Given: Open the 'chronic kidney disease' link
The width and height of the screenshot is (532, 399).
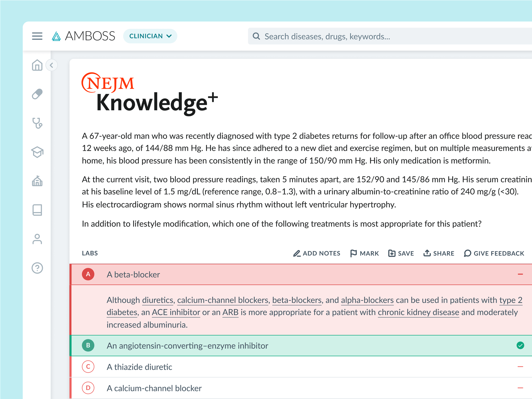Looking at the screenshot, I should point(418,312).
